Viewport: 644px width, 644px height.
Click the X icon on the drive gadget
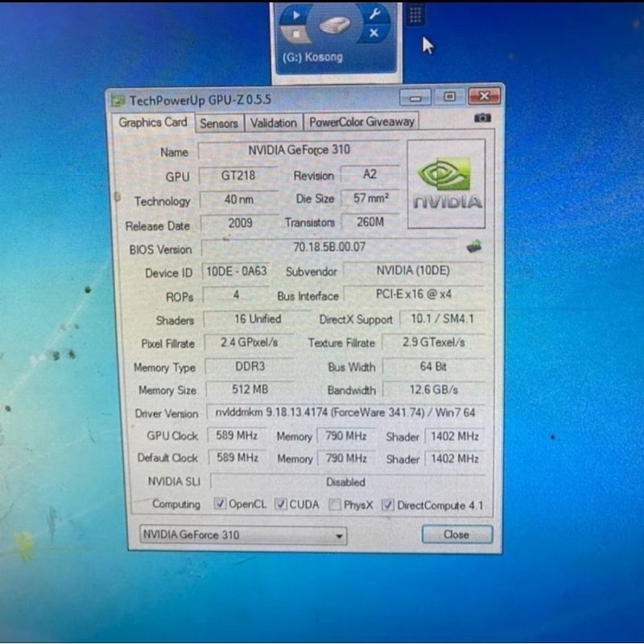(374, 33)
